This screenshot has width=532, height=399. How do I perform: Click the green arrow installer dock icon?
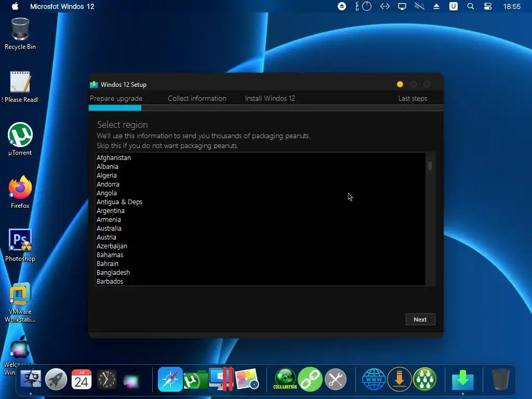click(x=463, y=380)
